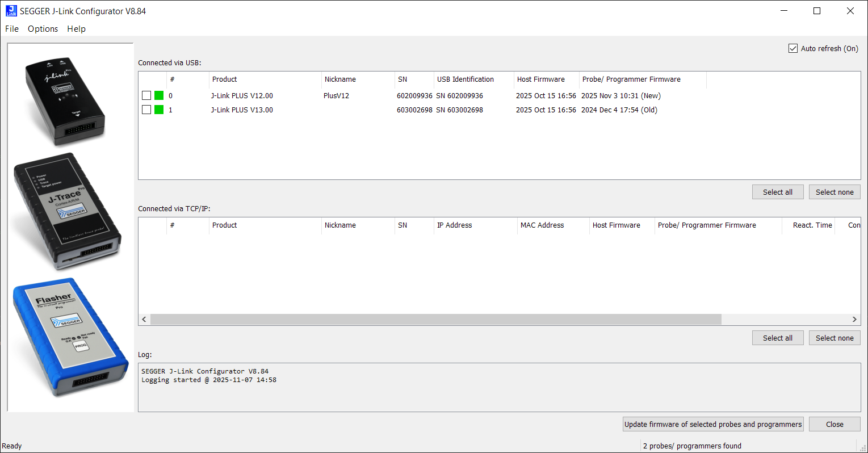This screenshot has height=453, width=868.
Task: Click the Close button at bottom right
Action: [835, 425]
